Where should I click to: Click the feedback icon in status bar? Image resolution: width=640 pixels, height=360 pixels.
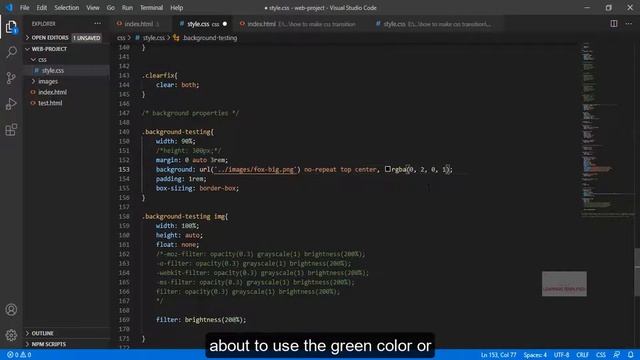[x=616, y=355]
